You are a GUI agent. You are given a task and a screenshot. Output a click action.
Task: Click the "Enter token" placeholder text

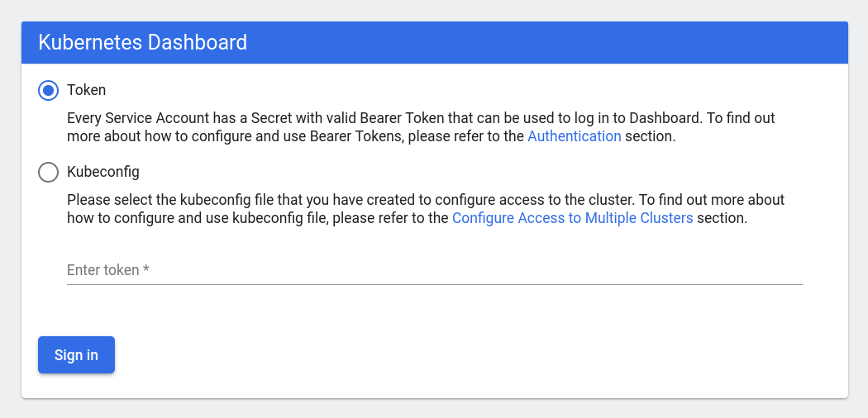click(x=103, y=270)
